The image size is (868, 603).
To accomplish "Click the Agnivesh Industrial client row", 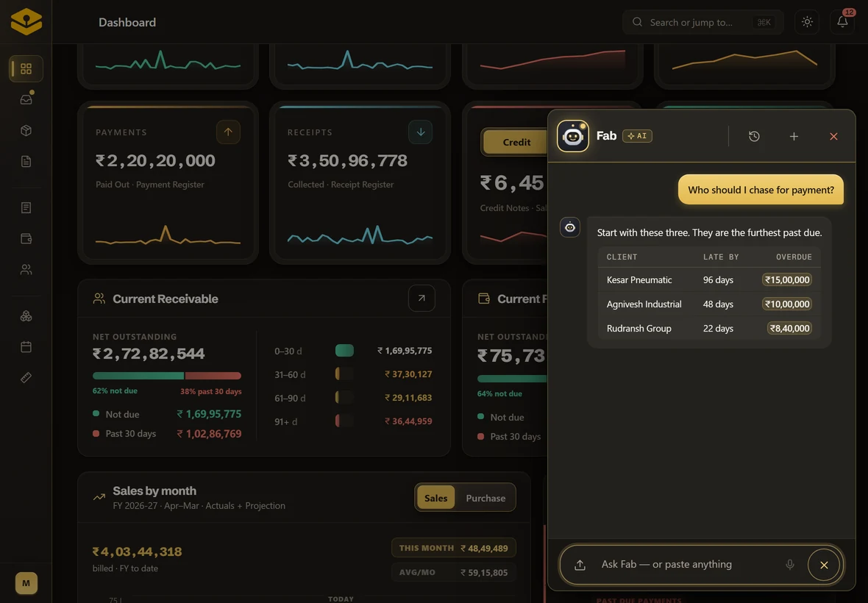I will click(709, 304).
